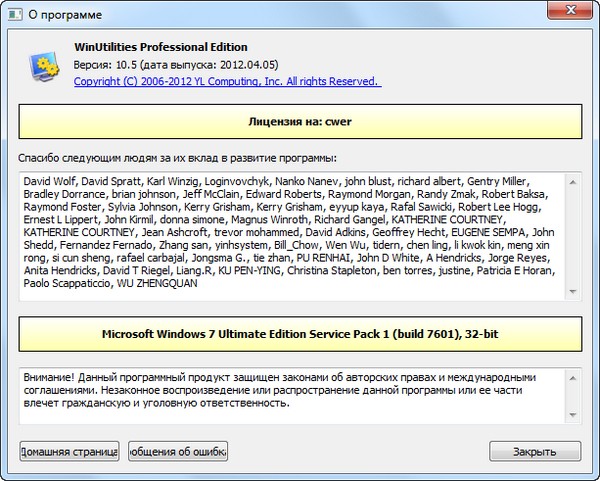Click "WinUtilities Professional Edition" product name

pos(160,47)
